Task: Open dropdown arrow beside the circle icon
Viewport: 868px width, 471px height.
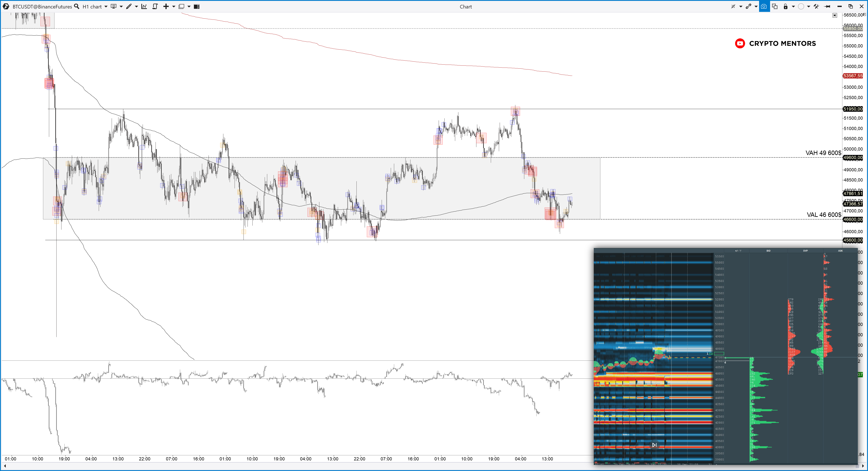Action: pos(808,6)
